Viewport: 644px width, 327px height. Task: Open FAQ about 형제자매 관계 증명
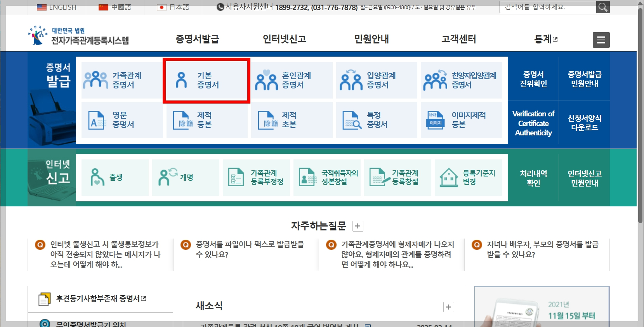398,254
